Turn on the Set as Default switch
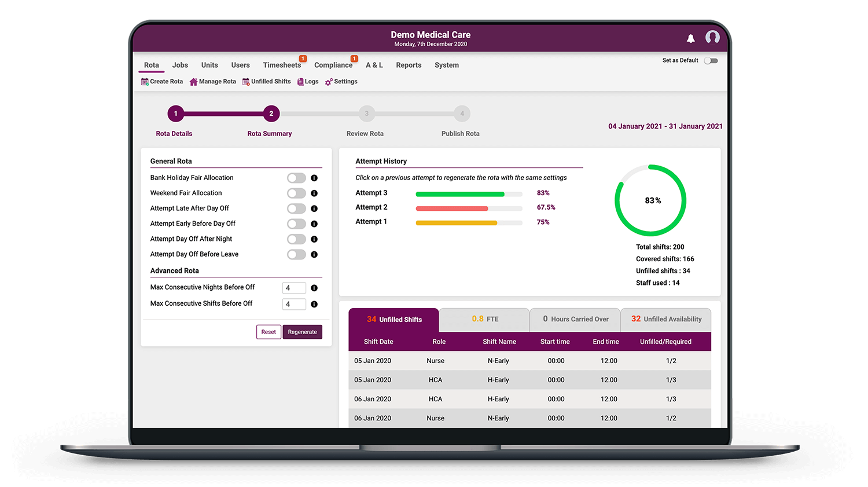Image resolution: width=868 pixels, height=487 pixels. click(x=711, y=60)
